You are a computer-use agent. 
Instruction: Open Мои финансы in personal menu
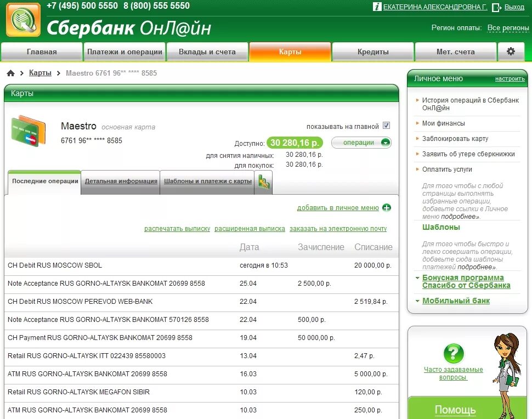tap(444, 123)
